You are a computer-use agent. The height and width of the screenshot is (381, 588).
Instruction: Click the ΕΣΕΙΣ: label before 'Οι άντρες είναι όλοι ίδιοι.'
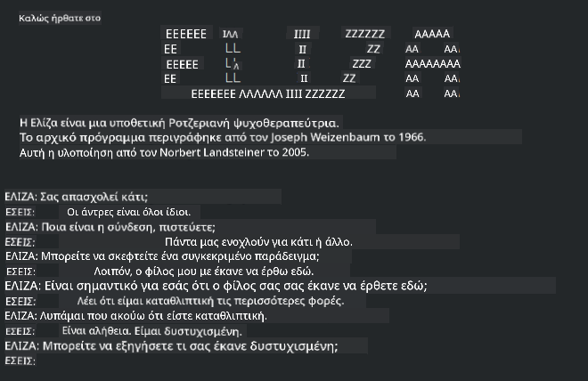(19, 212)
